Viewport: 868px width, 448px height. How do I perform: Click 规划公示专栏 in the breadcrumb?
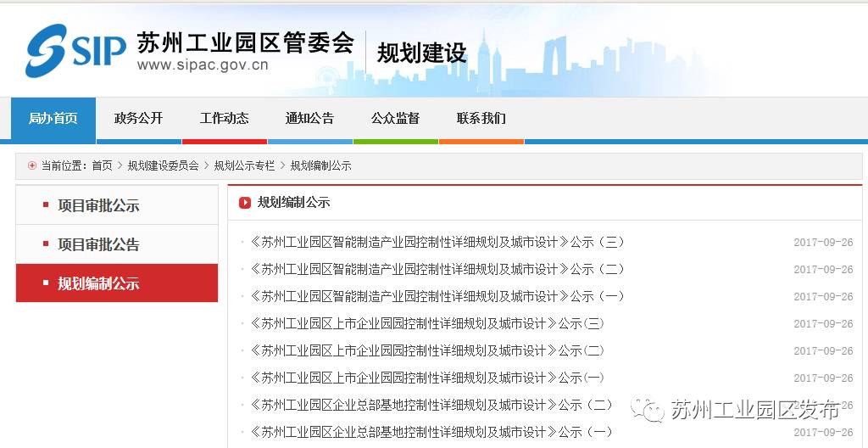244,165
